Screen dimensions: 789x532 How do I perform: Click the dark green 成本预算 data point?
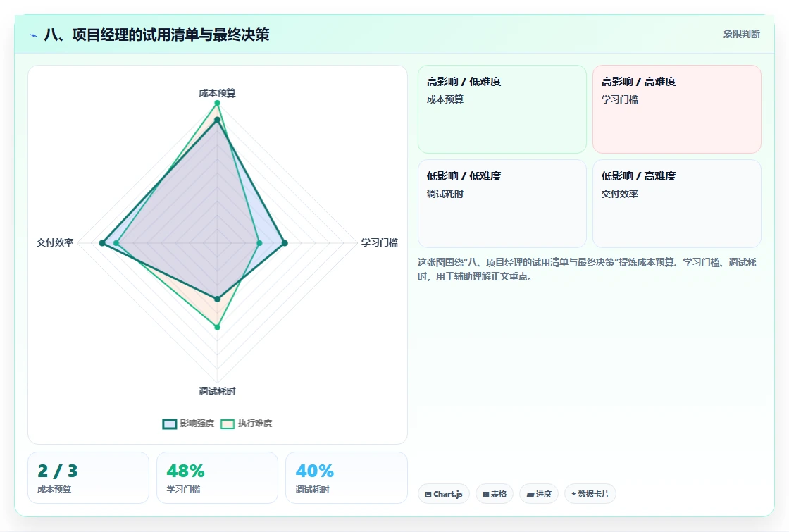click(218, 120)
